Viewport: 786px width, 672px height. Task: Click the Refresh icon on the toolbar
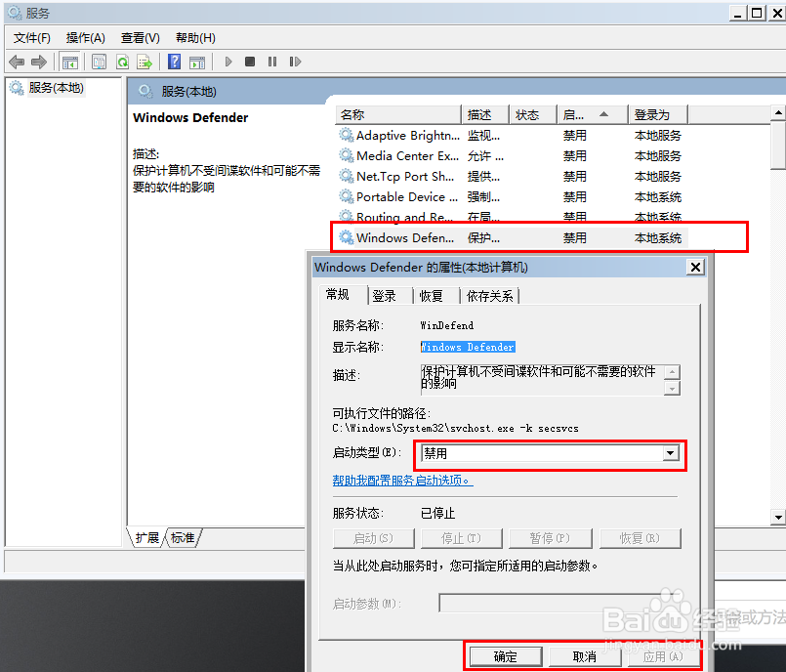tap(123, 62)
